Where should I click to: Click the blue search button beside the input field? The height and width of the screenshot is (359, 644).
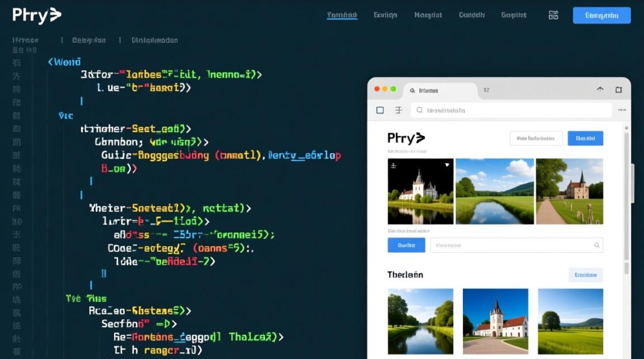406,245
